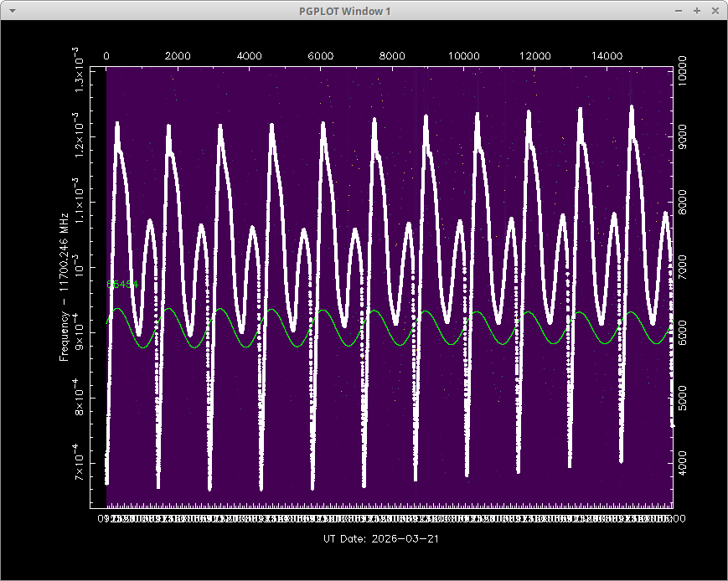Screen dimensions: 728x581
Task: Click right axis tick label 10000
Action: pos(682,70)
